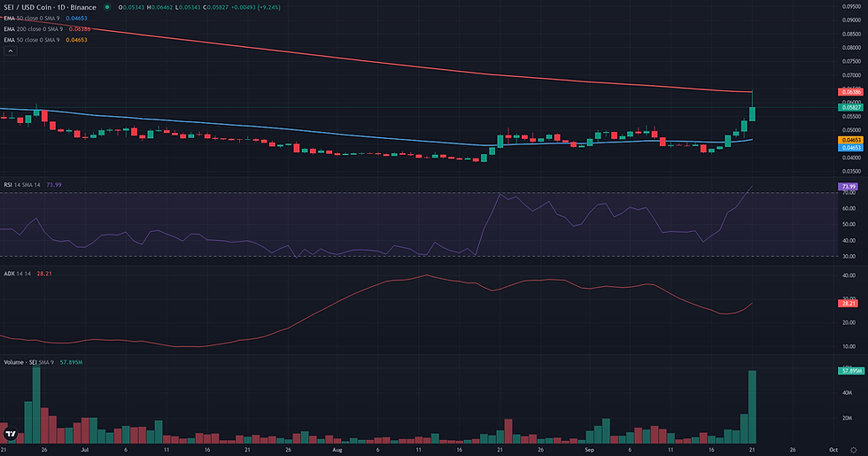
Task: Open chart settings gear icon on axis
Action: 853,450
